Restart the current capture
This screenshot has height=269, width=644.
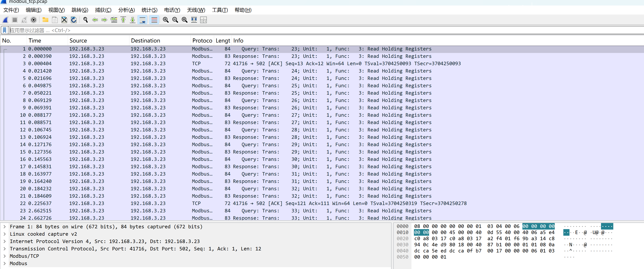24,20
